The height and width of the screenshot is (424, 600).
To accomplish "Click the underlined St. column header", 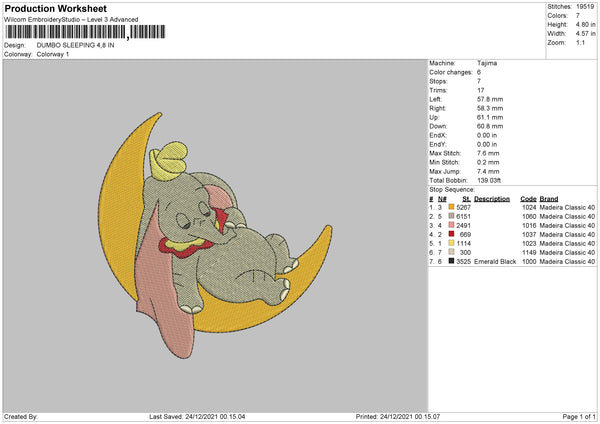I will pyautogui.click(x=466, y=199).
